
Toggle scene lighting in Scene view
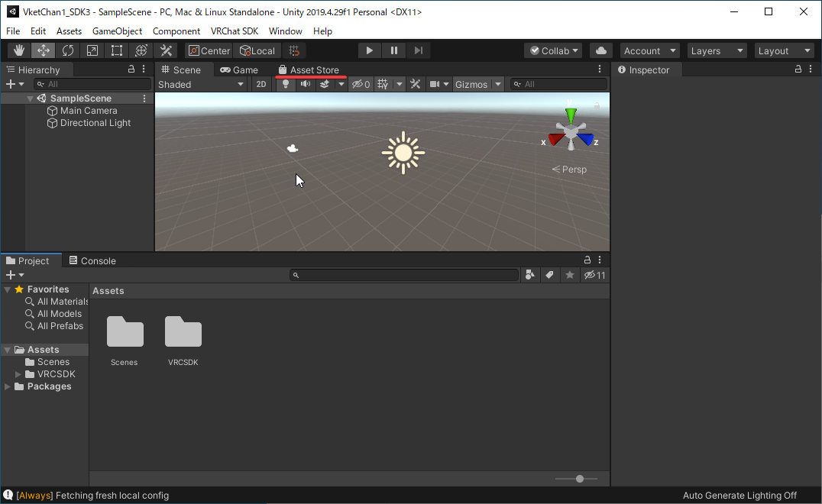pos(284,84)
